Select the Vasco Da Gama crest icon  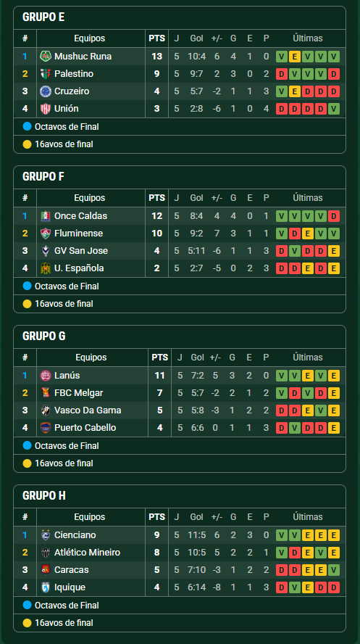[x=45, y=410]
